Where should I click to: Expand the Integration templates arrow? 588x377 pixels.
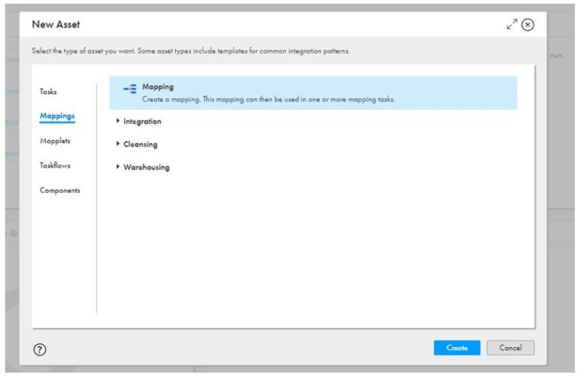point(118,121)
